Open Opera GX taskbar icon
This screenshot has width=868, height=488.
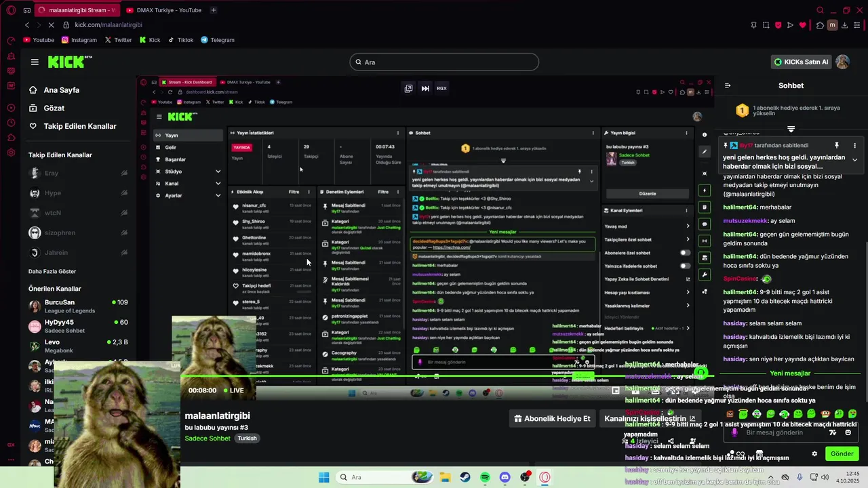click(x=545, y=477)
